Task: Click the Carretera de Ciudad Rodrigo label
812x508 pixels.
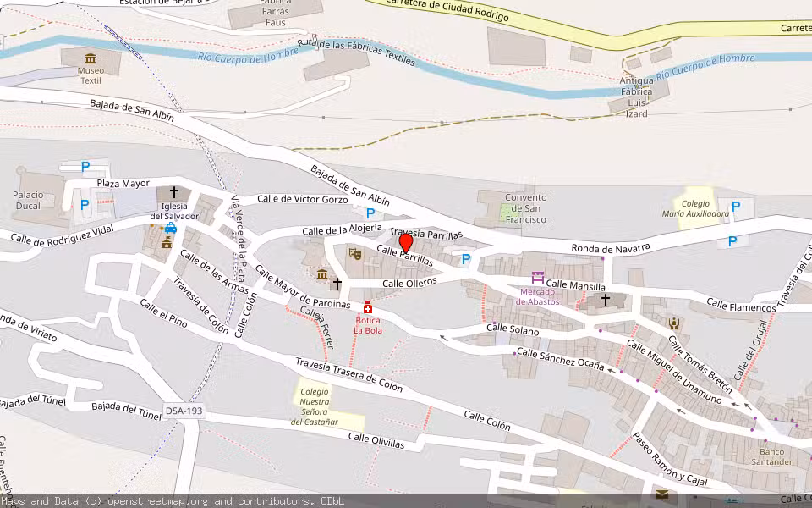Action: (x=447, y=9)
